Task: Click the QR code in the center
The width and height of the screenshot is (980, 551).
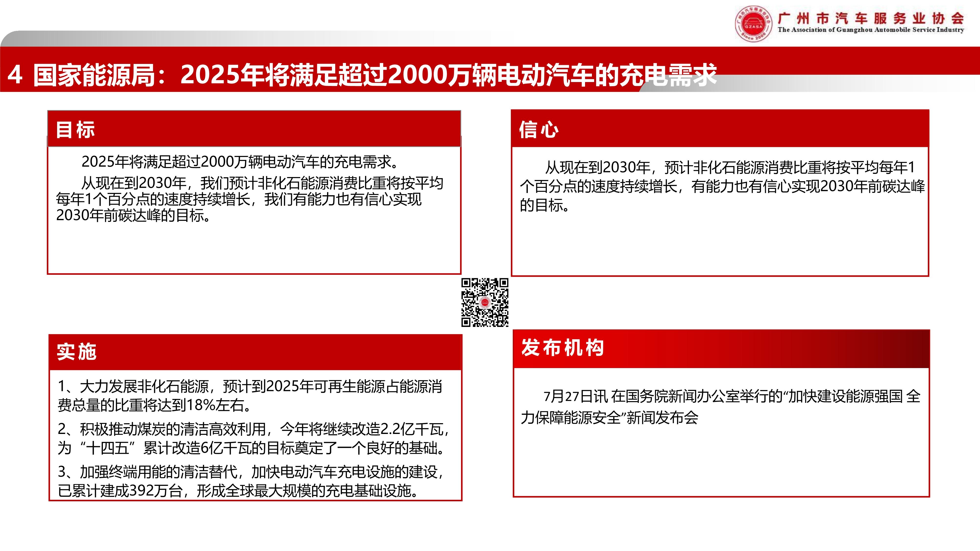Action: point(485,303)
